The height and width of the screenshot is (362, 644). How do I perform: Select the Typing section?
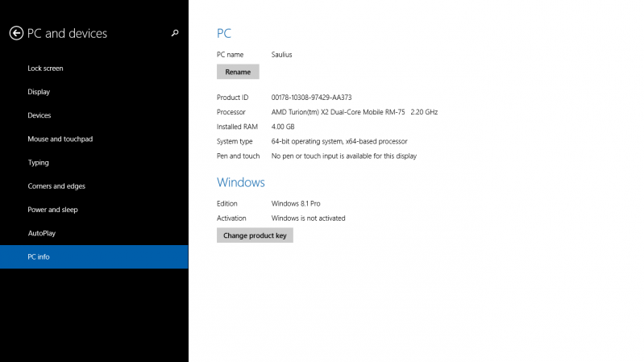38,162
